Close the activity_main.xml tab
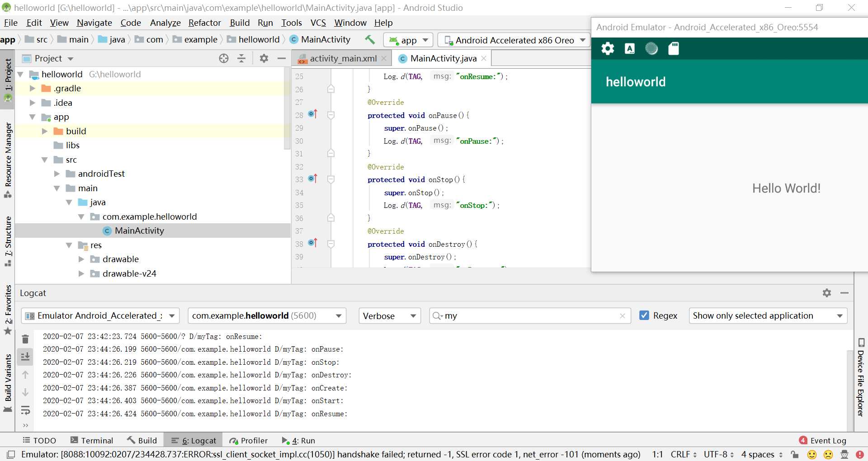Image resolution: width=868 pixels, height=461 pixels. click(384, 58)
